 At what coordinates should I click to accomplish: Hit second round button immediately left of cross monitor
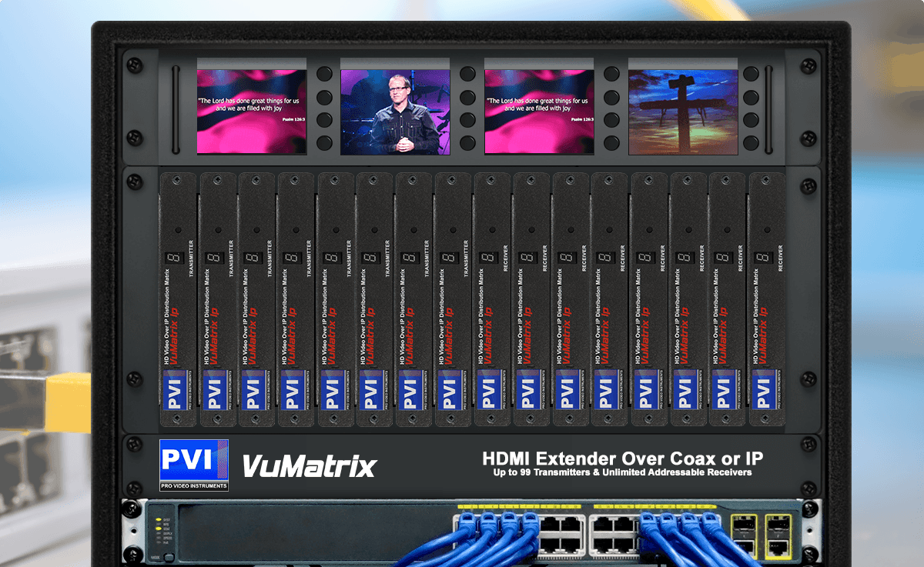pyautogui.click(x=611, y=97)
